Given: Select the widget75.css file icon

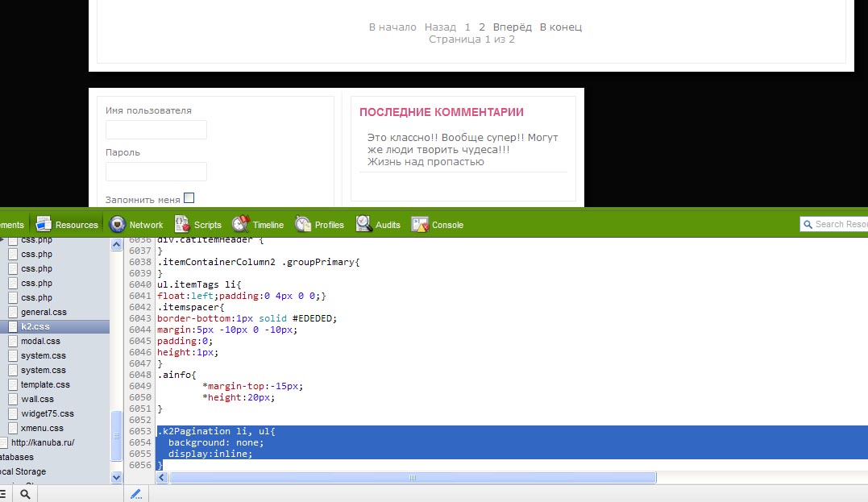Looking at the screenshot, I should (x=13, y=413).
